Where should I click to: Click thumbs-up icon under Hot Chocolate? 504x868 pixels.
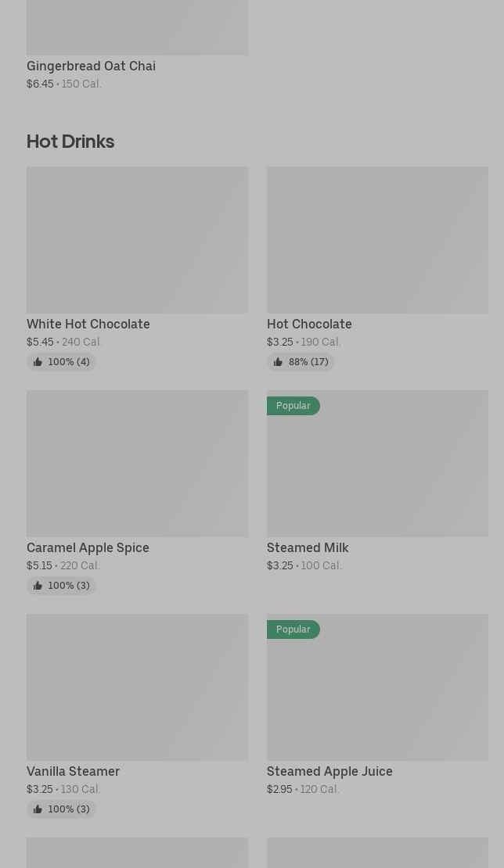(278, 362)
